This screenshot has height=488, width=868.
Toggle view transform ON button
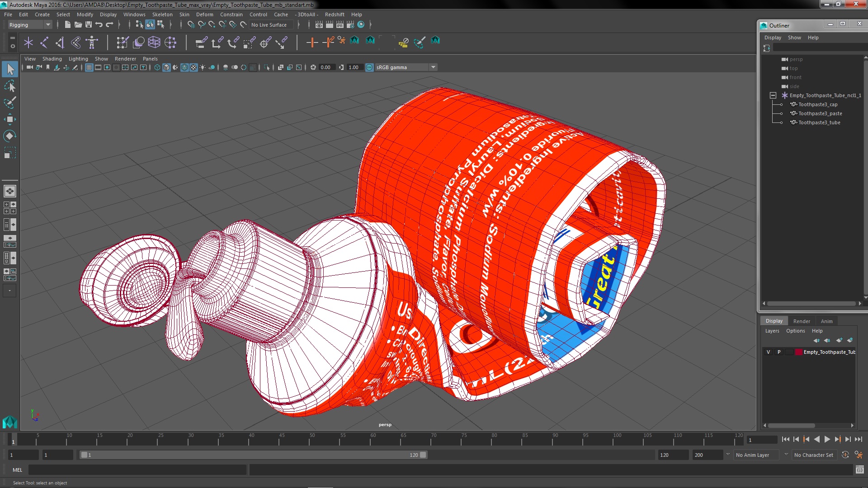[x=369, y=67]
